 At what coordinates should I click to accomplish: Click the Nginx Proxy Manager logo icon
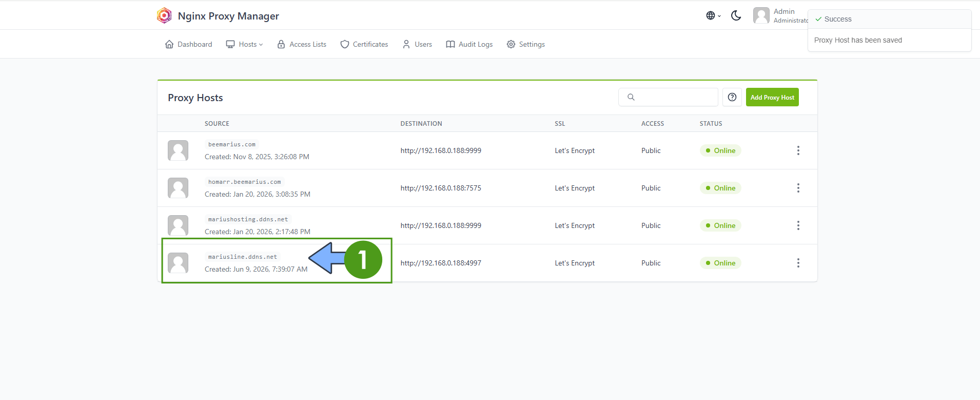[164, 15]
